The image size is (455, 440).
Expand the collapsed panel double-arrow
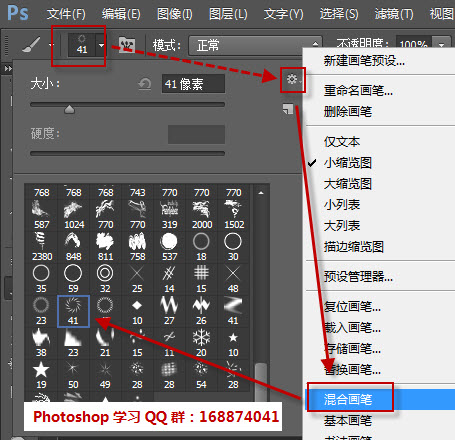[8, 69]
